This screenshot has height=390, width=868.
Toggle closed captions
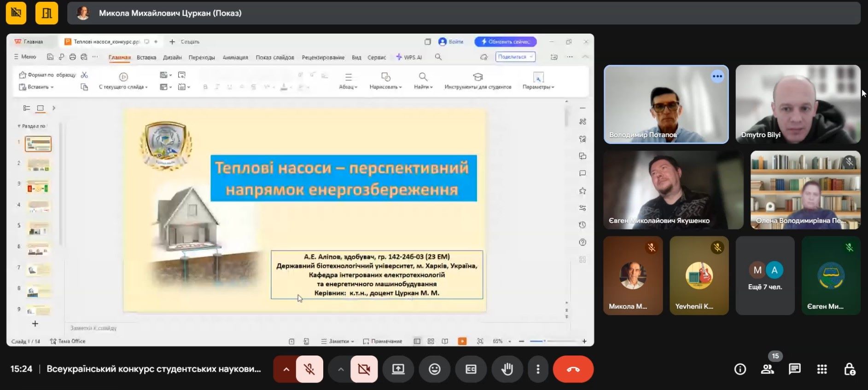(x=471, y=369)
